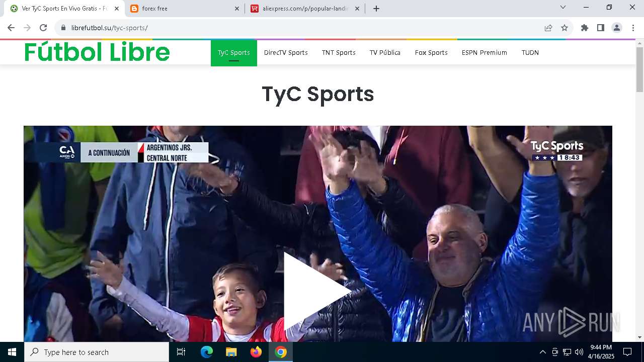Go to TNT Sports channel
The image size is (644, 362).
pyautogui.click(x=339, y=53)
